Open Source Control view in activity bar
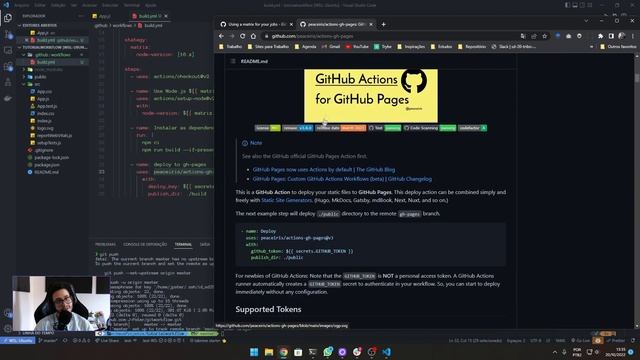640x360 pixels. (8, 34)
